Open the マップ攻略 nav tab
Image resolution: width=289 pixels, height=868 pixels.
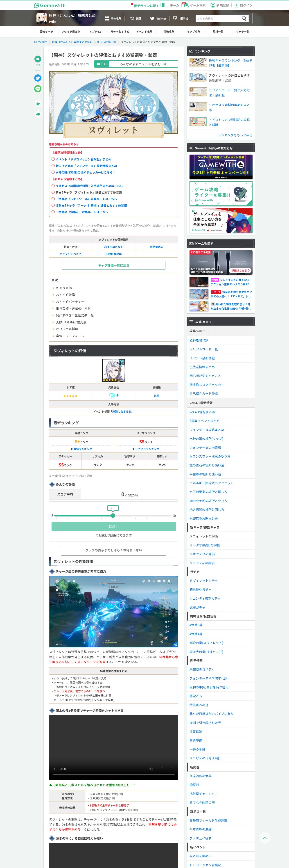pyautogui.click(x=193, y=32)
